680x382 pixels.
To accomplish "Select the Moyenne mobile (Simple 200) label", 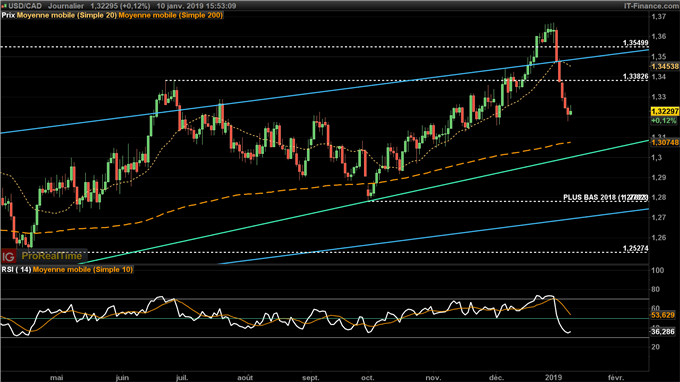I will coord(171,15).
